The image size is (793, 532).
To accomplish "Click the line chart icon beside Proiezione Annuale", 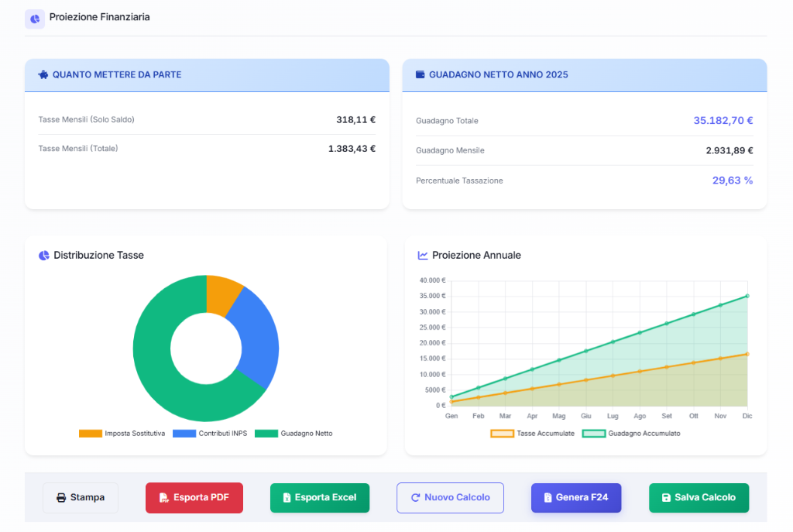I will click(x=423, y=256).
